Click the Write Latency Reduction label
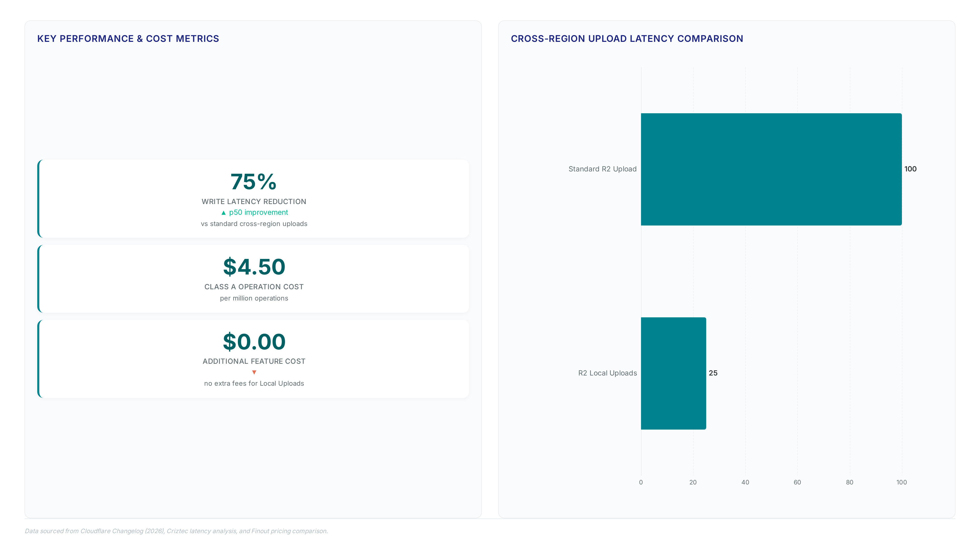Viewport: 980px width, 551px height. click(254, 202)
